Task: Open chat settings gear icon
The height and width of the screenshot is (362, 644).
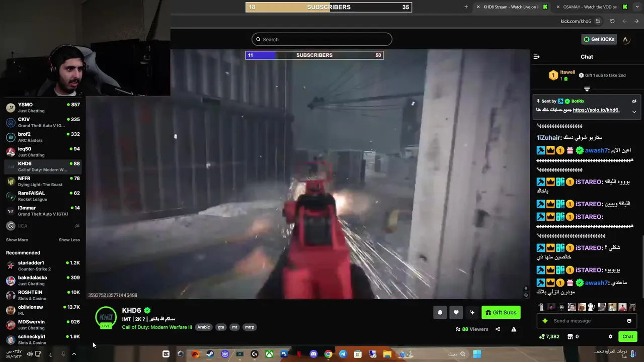Action: [610, 336]
